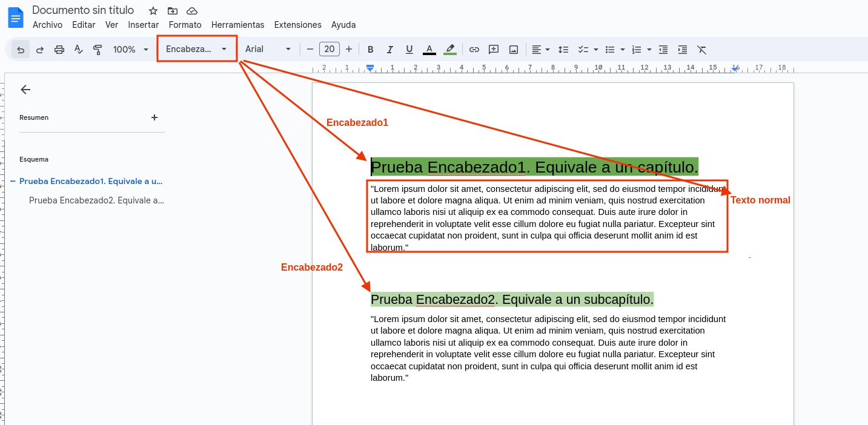Click the font size field showing 20
Viewport: 868px width, 425px height.
coord(330,50)
